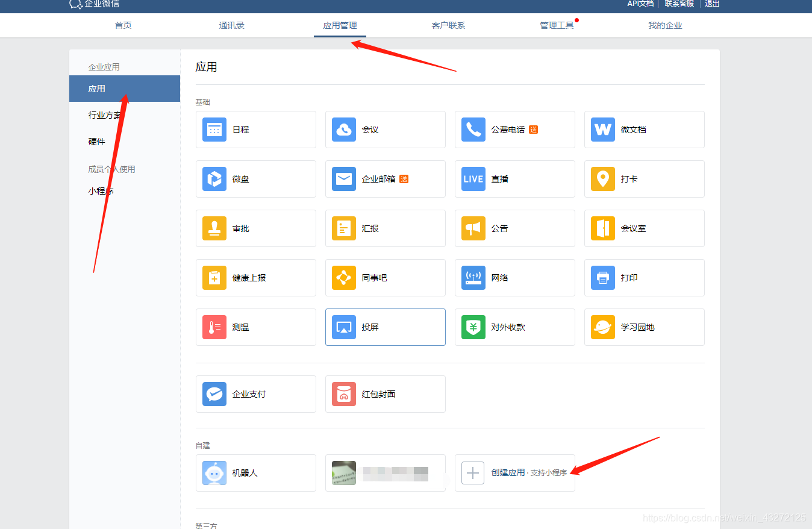812x529 pixels.
Task: Open the 投屏 screen cast icon
Action: pyautogui.click(x=344, y=327)
